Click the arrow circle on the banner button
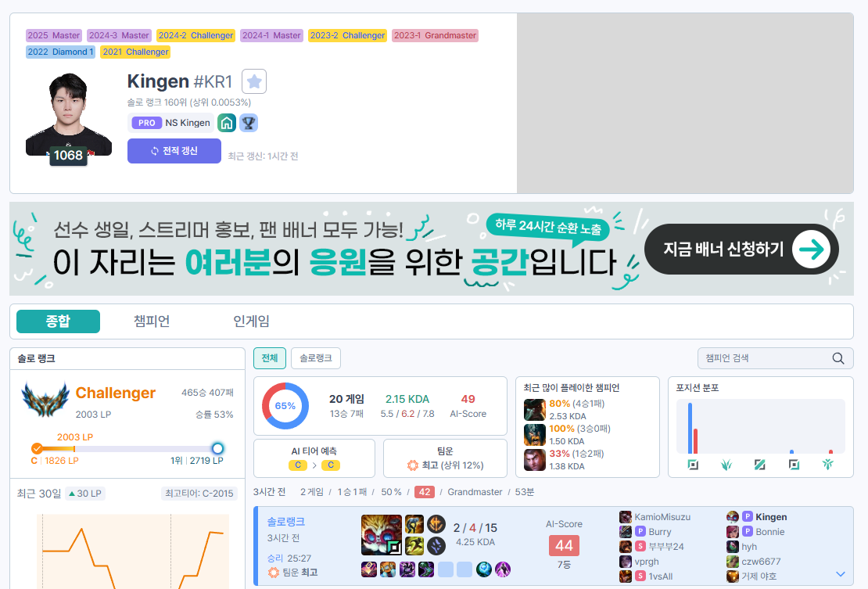The width and height of the screenshot is (868, 589). click(811, 250)
